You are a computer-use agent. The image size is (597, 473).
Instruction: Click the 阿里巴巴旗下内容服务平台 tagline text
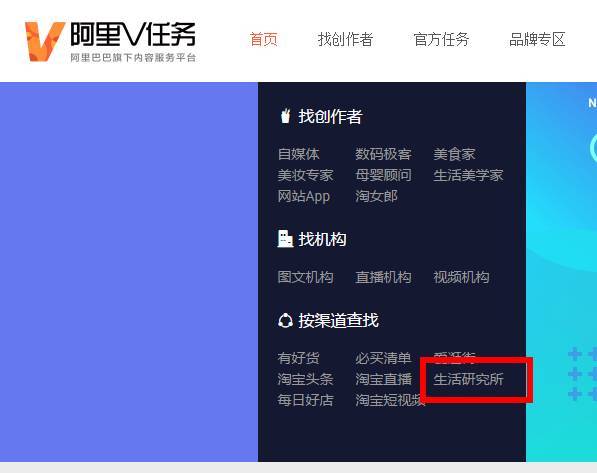point(133,58)
